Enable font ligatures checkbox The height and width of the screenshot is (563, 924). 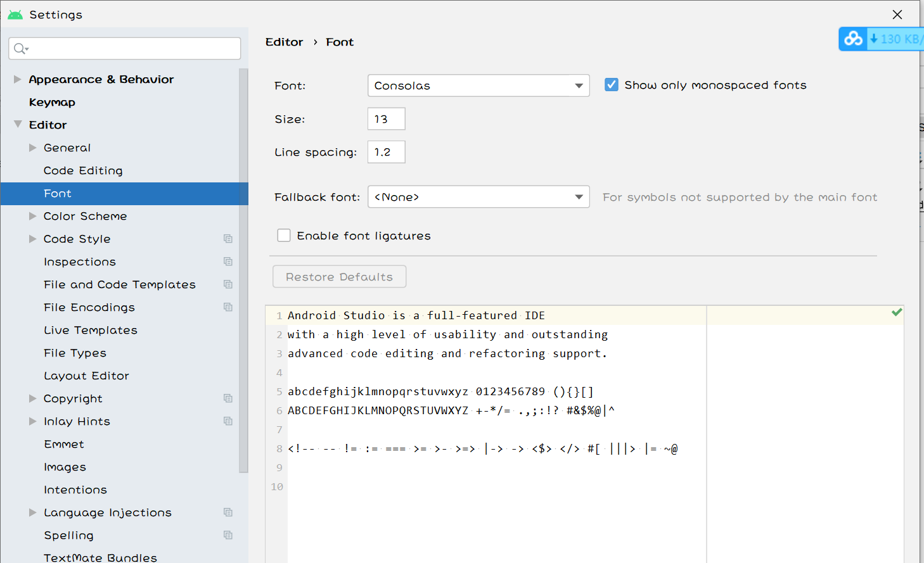[284, 236]
